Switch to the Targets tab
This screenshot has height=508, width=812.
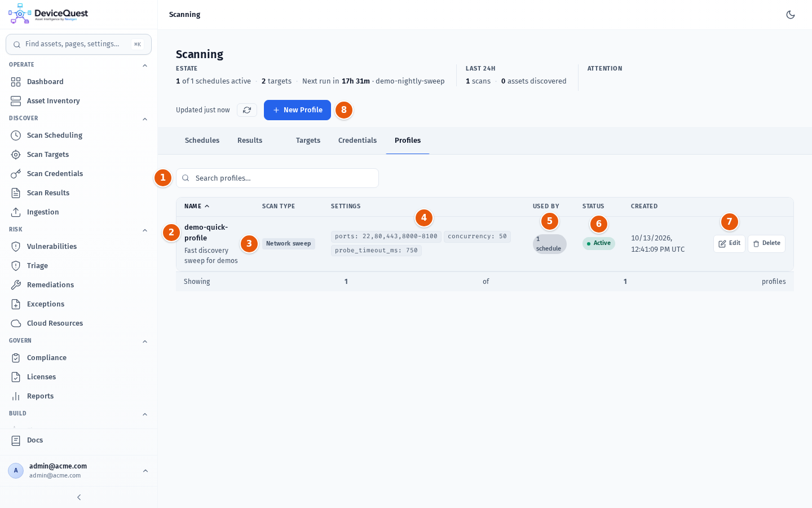click(x=308, y=141)
